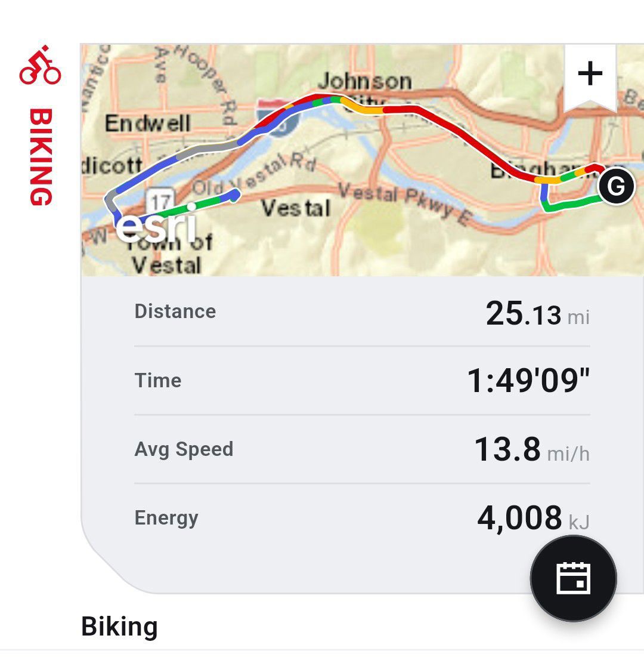Select the vertical BIKING label
Screen dimensions: 644x657
coord(41,157)
